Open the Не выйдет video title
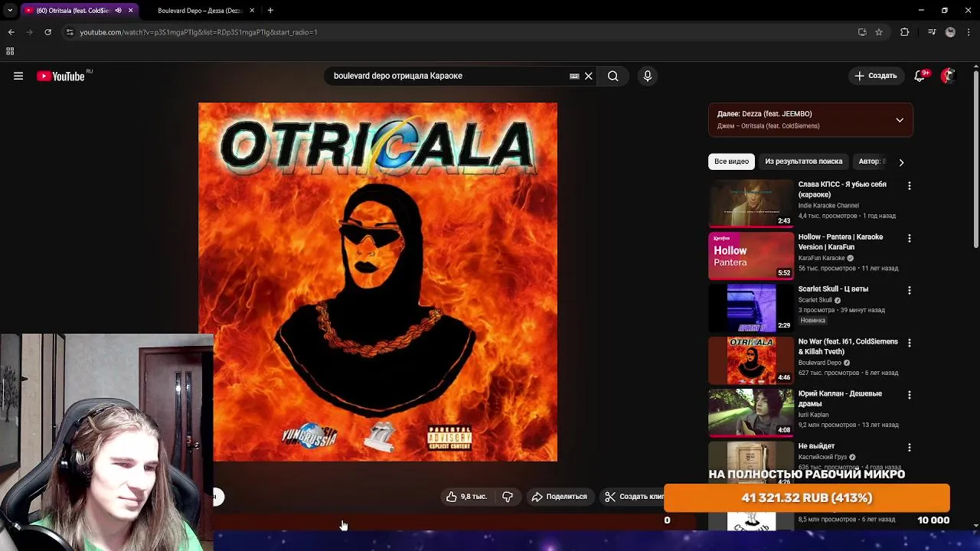This screenshot has height=551, width=980. click(x=816, y=446)
